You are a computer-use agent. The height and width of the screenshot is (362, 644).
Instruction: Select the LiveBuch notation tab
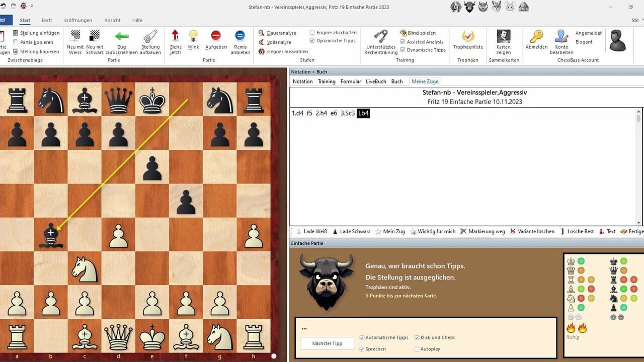[x=376, y=81]
